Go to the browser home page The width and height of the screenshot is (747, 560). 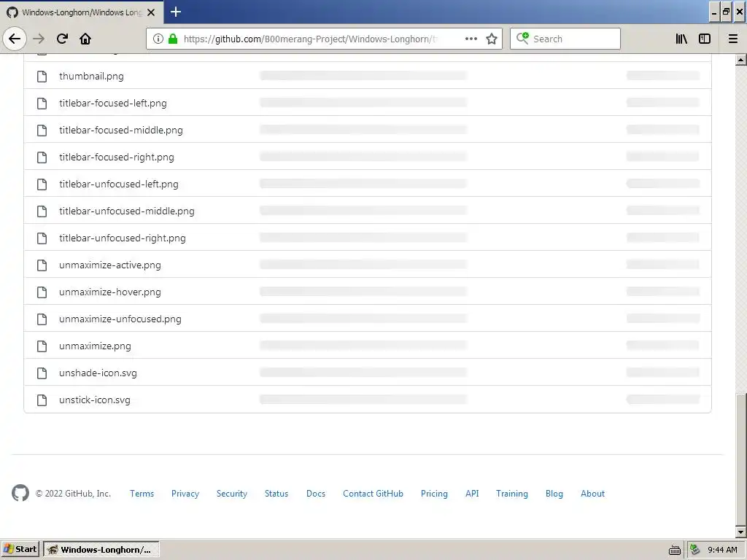tap(85, 39)
